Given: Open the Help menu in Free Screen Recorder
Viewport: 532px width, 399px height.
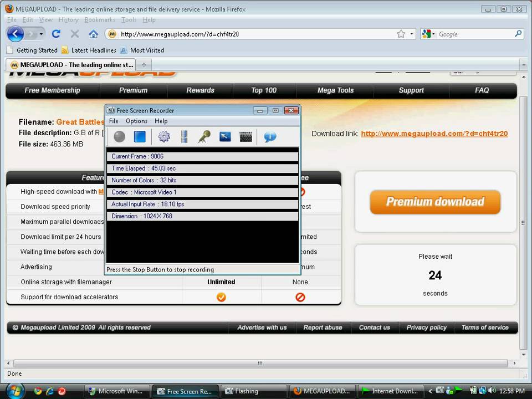Looking at the screenshot, I should tap(161, 121).
